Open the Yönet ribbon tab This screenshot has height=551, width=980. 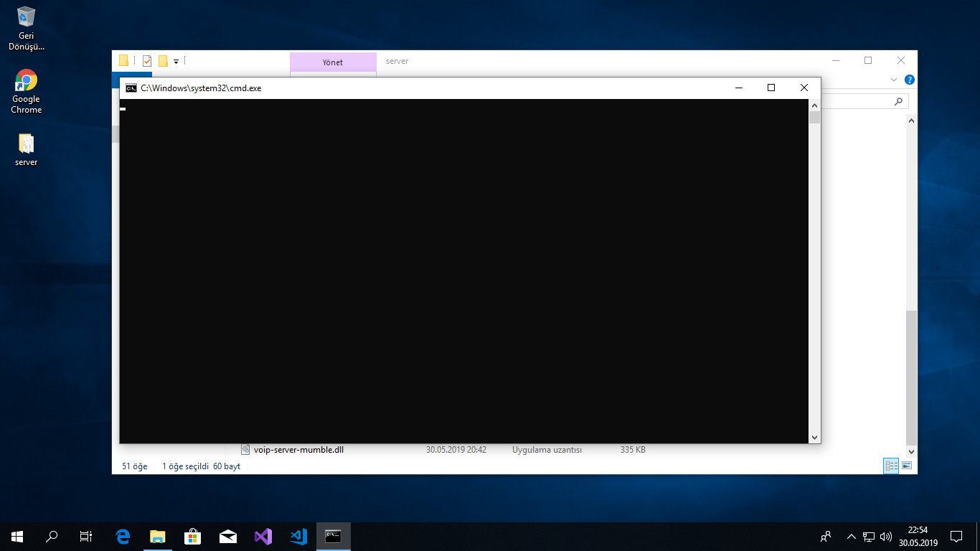tap(333, 62)
